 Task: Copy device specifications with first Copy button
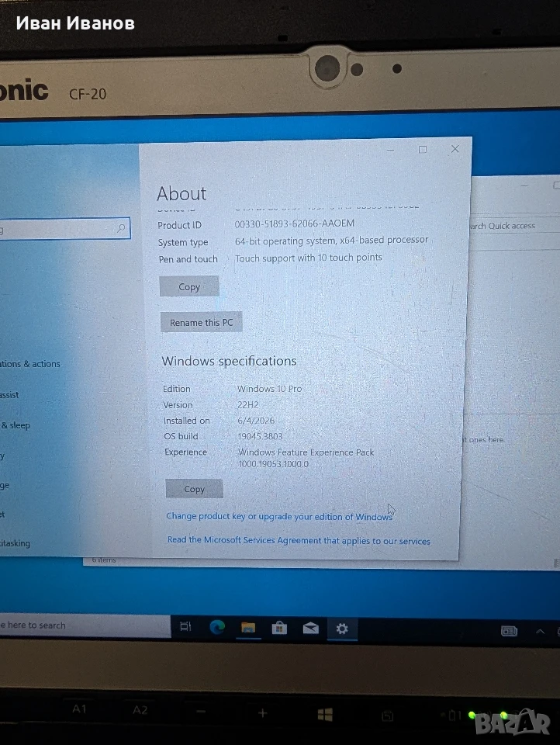coord(189,286)
